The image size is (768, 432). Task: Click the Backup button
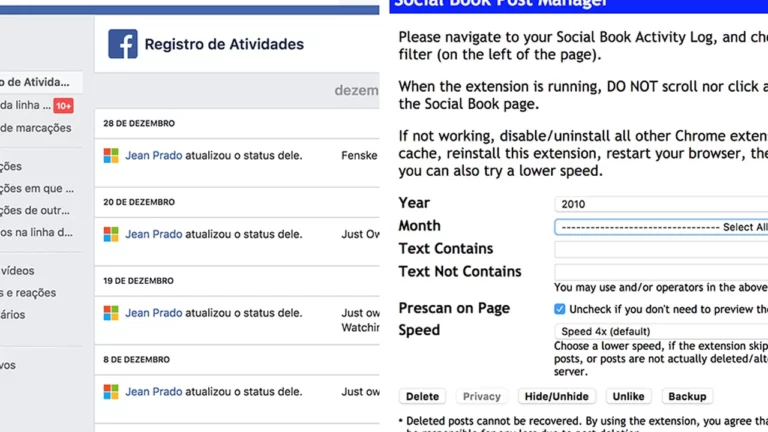(x=687, y=396)
